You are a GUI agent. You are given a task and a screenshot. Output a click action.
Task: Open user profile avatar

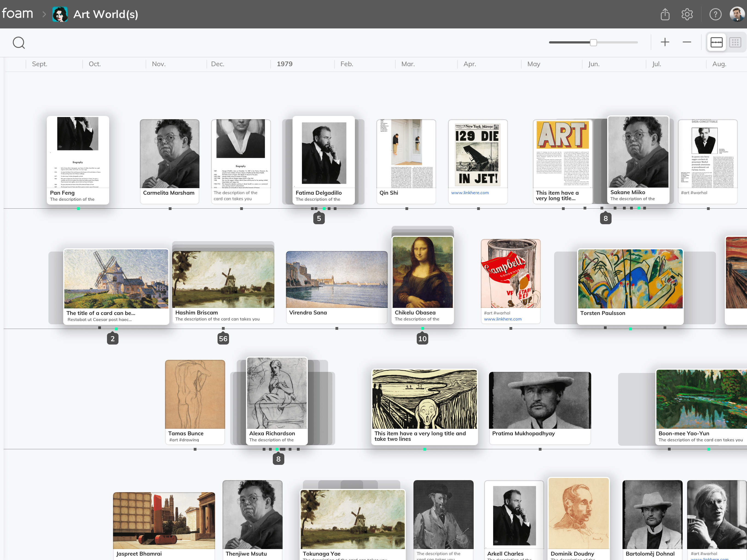[x=737, y=14]
